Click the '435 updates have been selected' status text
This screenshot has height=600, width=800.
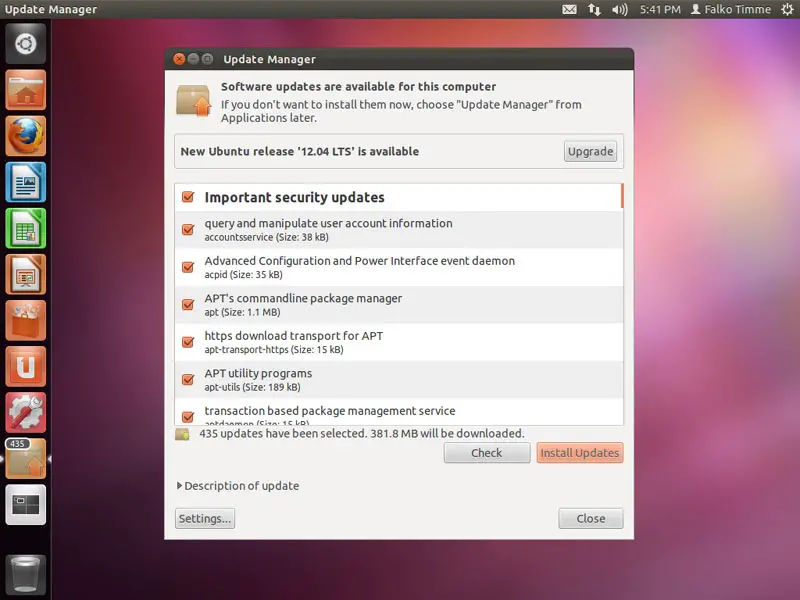point(362,434)
